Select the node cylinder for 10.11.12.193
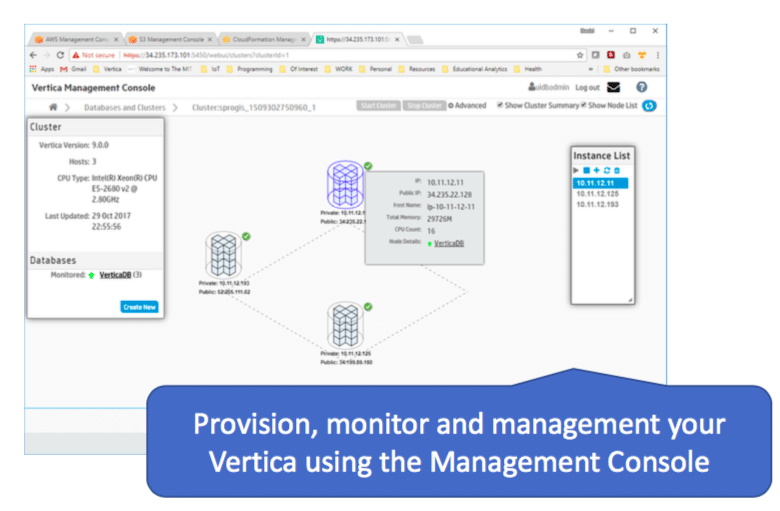780x511 pixels. [x=223, y=255]
